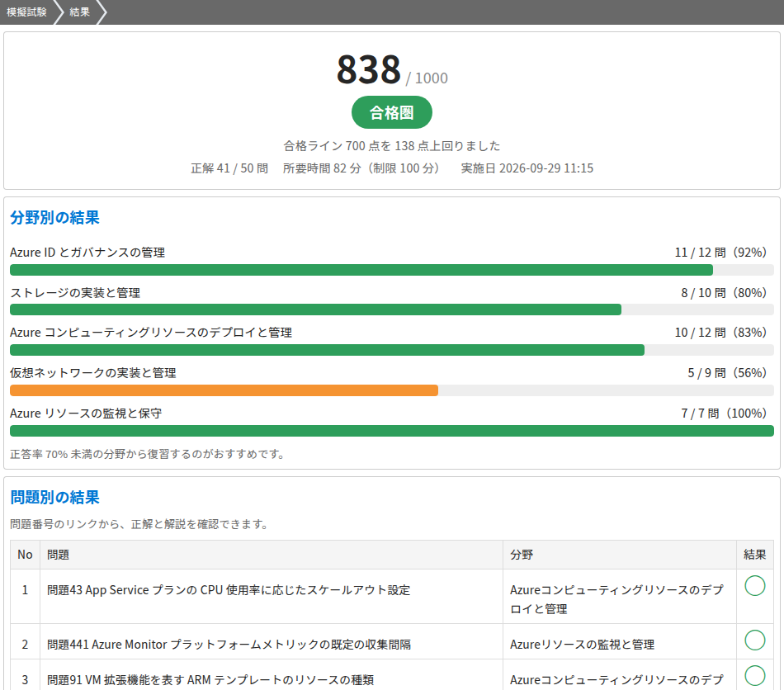The width and height of the screenshot is (784, 690).
Task: Click the row 1 分野 cell text
Action: pos(616,599)
